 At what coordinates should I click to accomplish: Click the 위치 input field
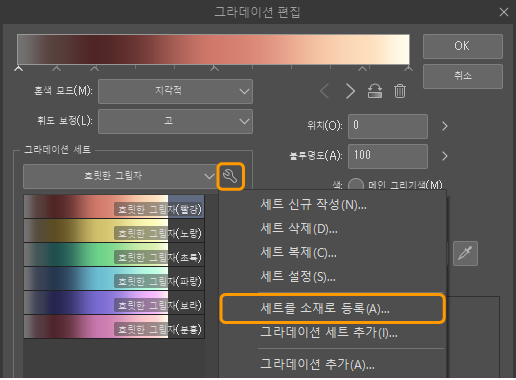(x=388, y=126)
